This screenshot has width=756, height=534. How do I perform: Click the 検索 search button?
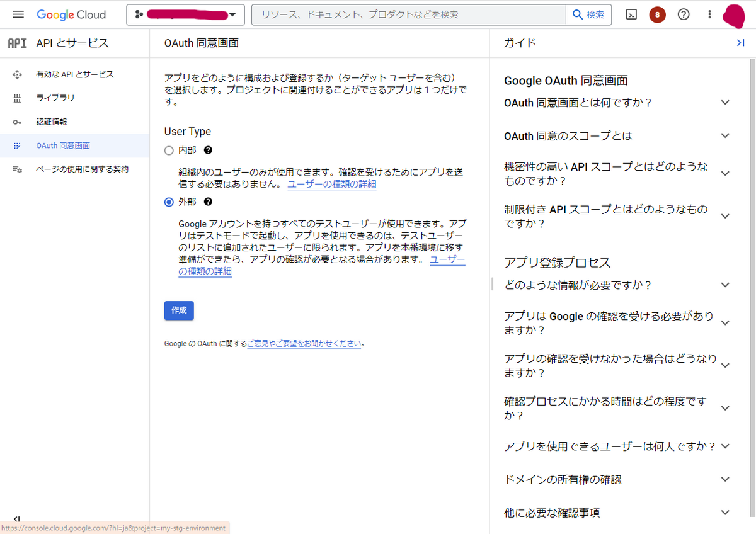(x=589, y=14)
